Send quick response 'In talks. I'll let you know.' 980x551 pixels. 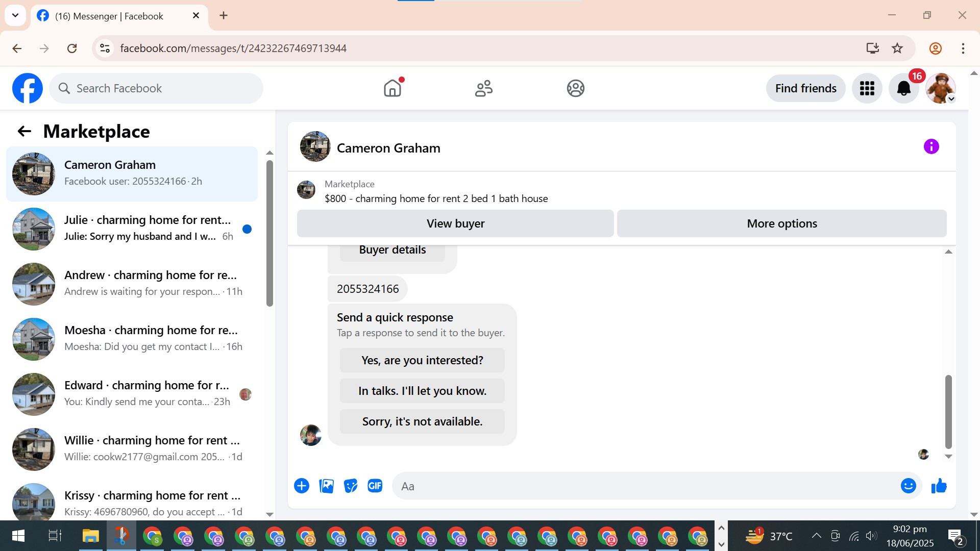[422, 391]
